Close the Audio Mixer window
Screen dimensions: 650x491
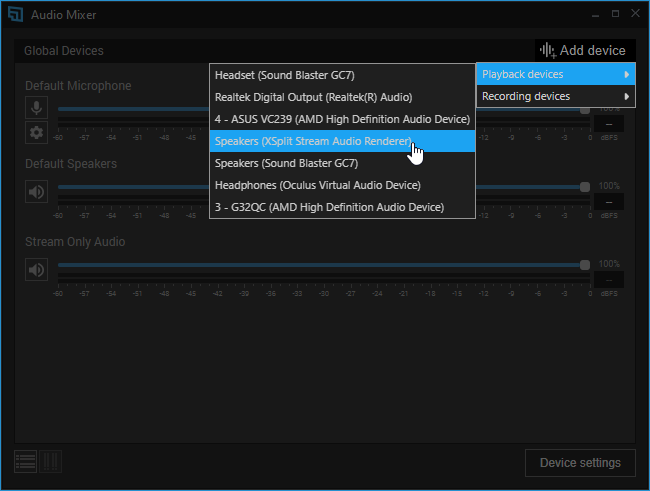point(635,13)
